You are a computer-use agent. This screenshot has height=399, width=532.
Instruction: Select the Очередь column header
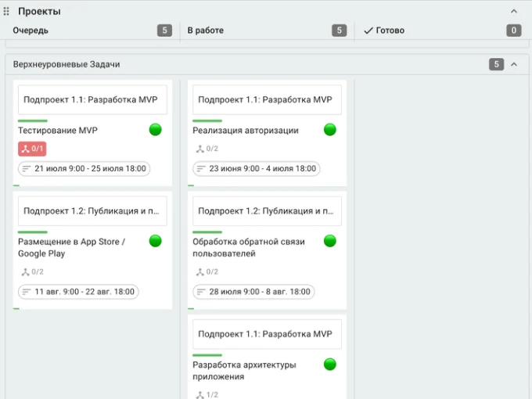pyautogui.click(x=31, y=31)
